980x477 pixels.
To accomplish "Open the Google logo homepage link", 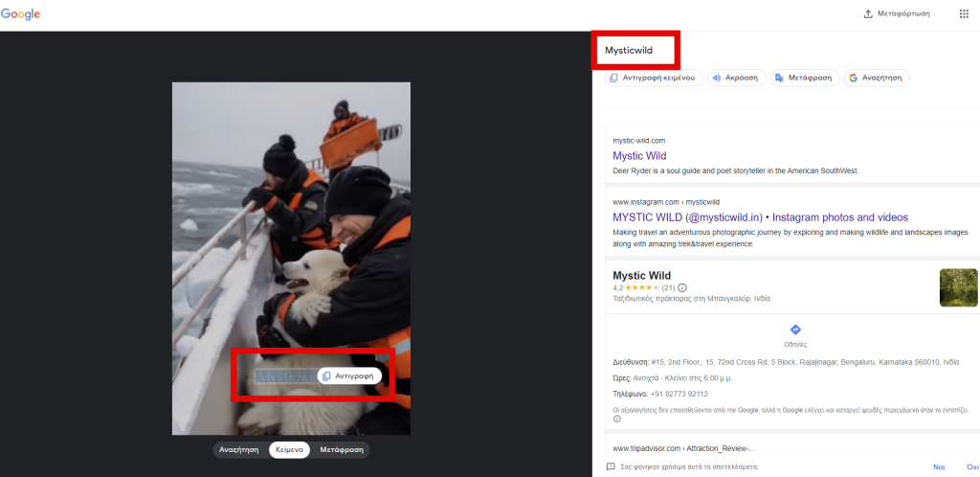I will (x=21, y=14).
